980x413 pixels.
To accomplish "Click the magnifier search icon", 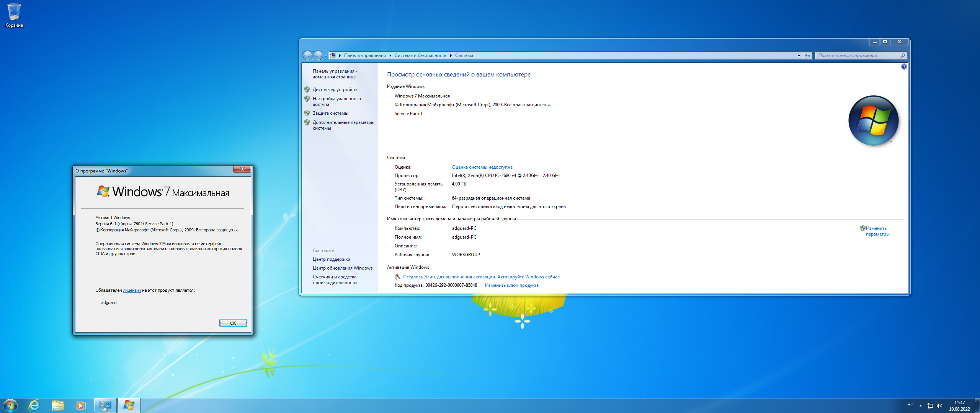I will pos(903,55).
